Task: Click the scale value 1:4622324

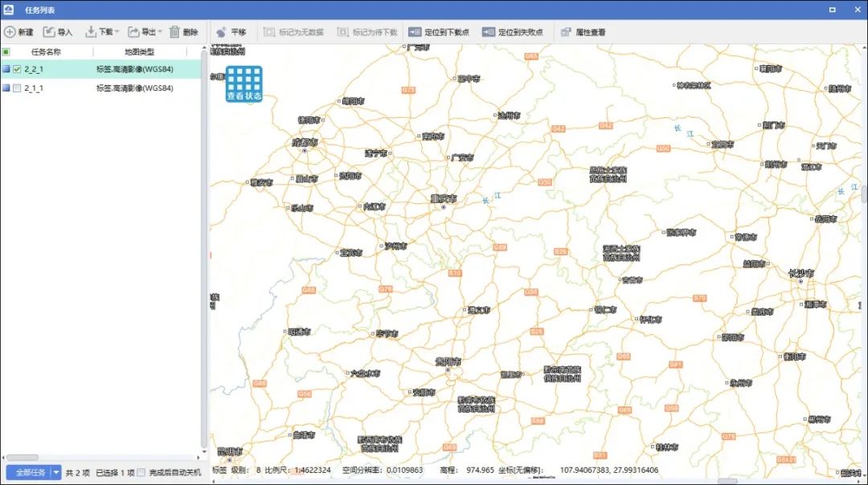Action: (312, 470)
